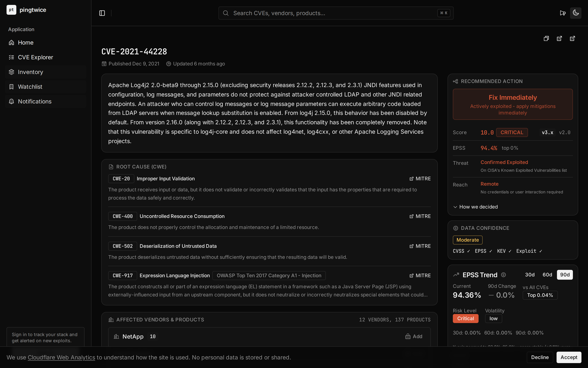Image resolution: width=588 pixels, height=368 pixels.
Task: Click the Home house icon
Action: (11, 43)
